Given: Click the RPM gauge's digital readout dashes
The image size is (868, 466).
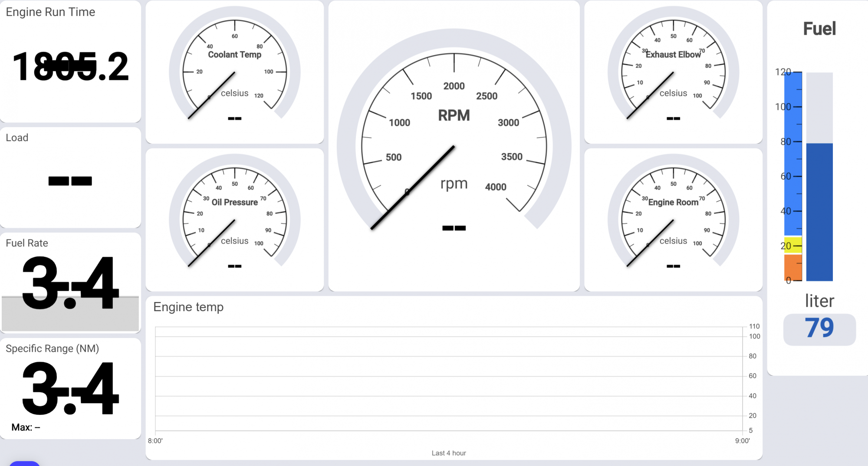Looking at the screenshot, I should tap(454, 228).
